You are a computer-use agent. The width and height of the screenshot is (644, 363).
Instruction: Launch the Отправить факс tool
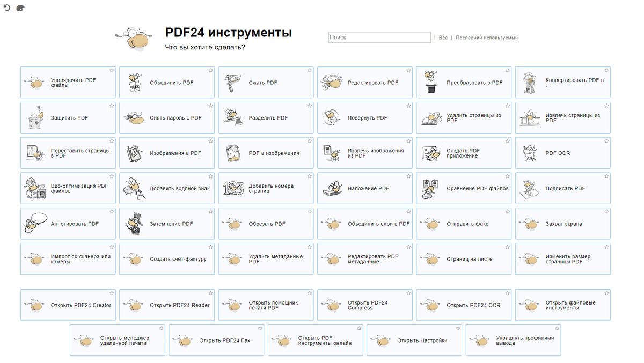point(464,224)
